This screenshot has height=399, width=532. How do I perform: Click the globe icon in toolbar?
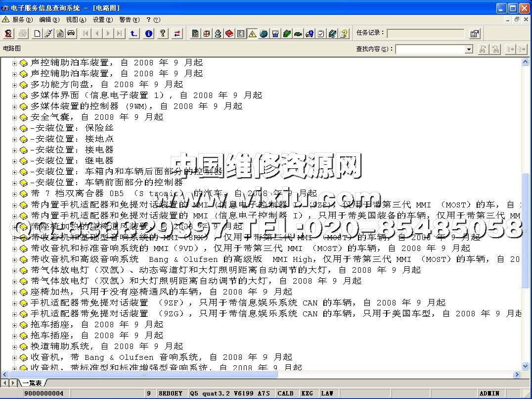(264, 34)
